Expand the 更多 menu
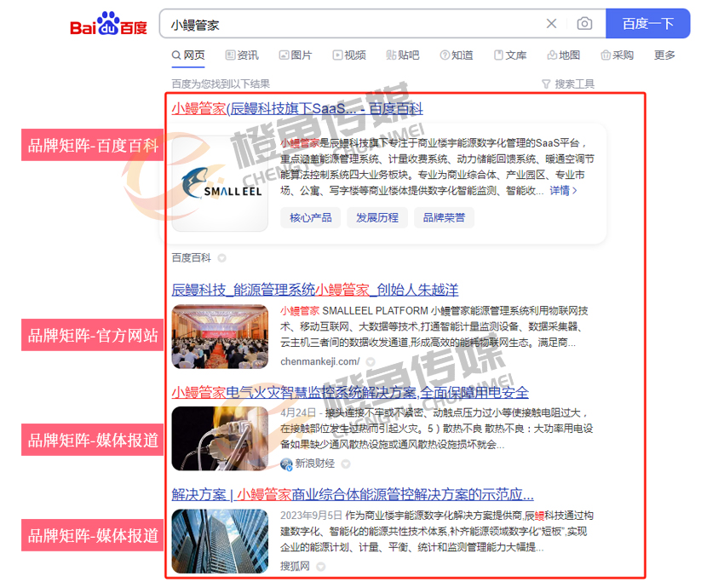This screenshot has height=588, width=724. coord(665,55)
